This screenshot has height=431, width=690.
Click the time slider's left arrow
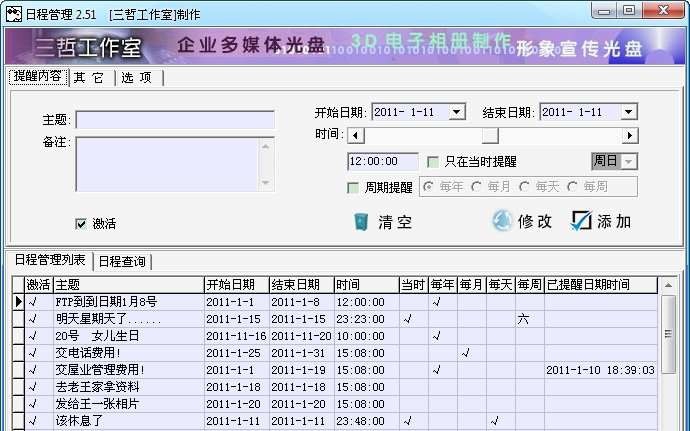(x=356, y=136)
